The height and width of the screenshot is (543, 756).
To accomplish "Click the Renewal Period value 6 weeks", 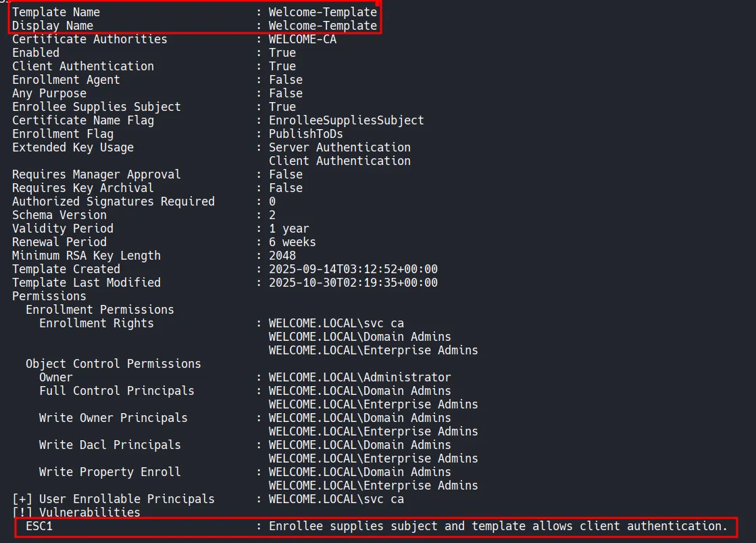I will (292, 242).
